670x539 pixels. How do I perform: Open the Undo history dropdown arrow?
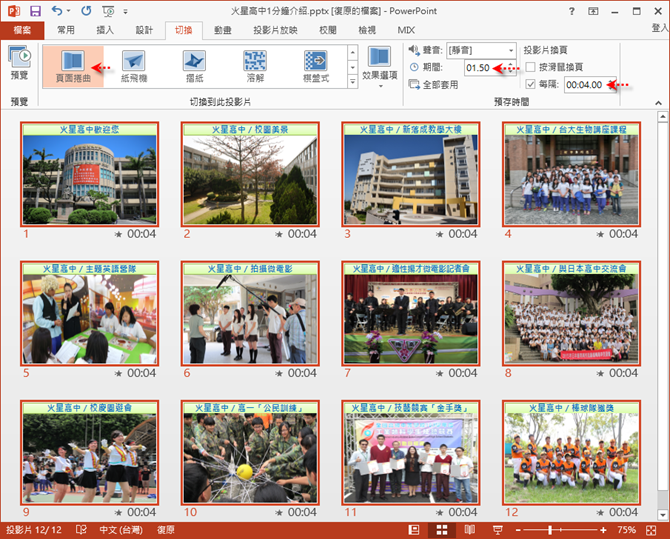click(x=68, y=11)
